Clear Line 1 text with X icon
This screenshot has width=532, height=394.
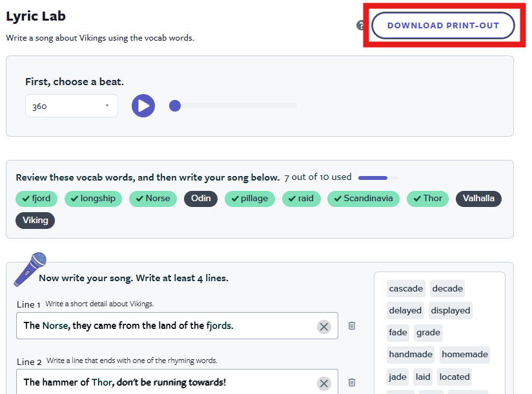[324, 326]
